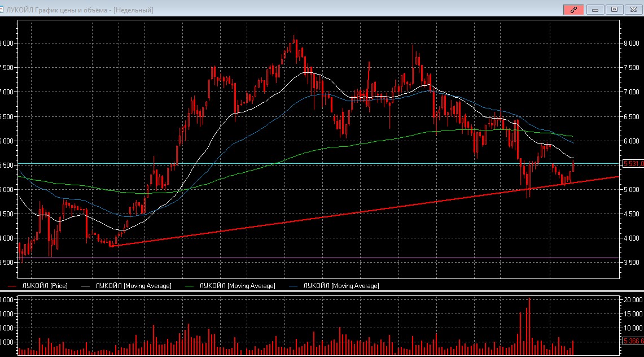
Task: Click the current price label 5 531.0
Action: [x=633, y=163]
